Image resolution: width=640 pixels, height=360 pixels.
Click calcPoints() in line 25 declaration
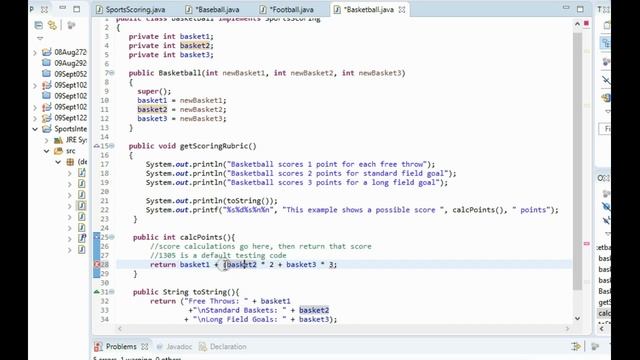(x=205, y=237)
